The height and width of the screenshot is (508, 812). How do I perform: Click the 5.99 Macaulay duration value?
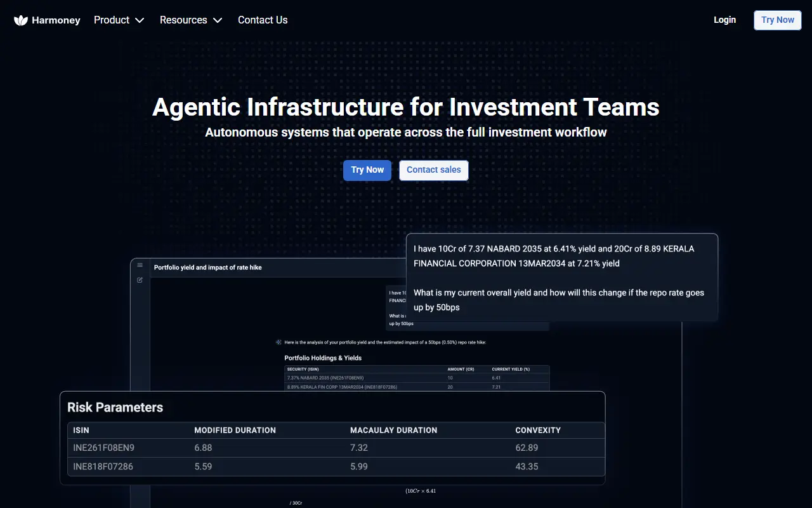(x=359, y=467)
